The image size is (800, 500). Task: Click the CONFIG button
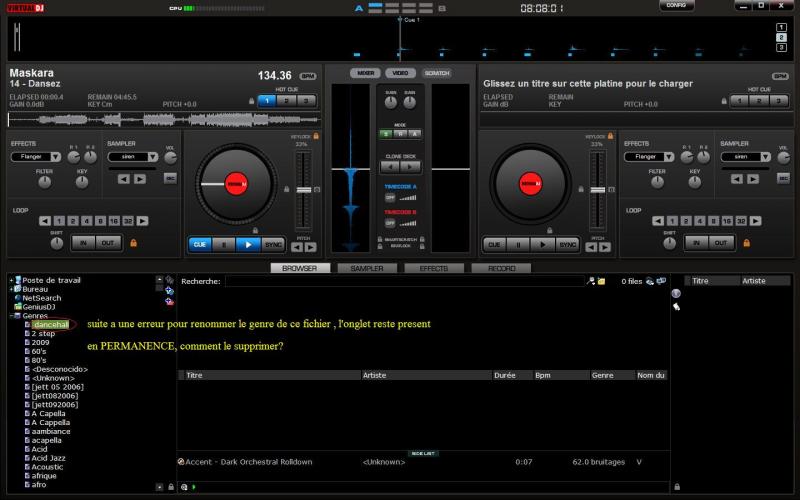point(677,6)
